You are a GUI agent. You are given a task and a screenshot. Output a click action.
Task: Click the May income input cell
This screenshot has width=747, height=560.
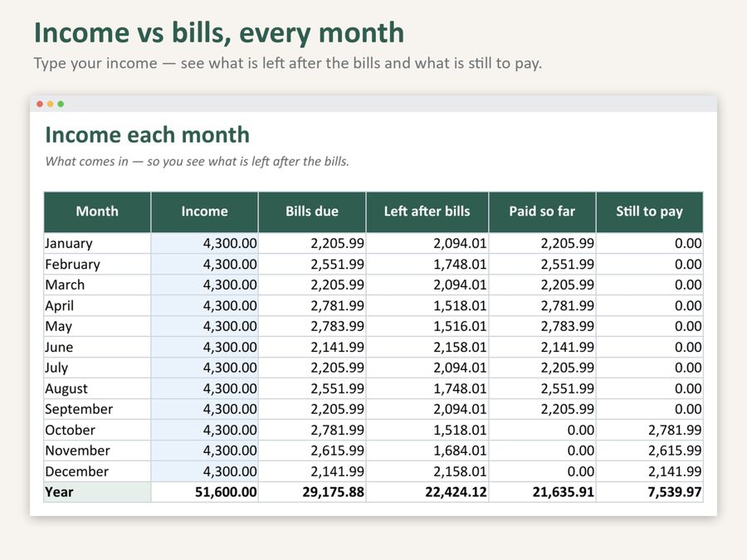click(x=204, y=326)
